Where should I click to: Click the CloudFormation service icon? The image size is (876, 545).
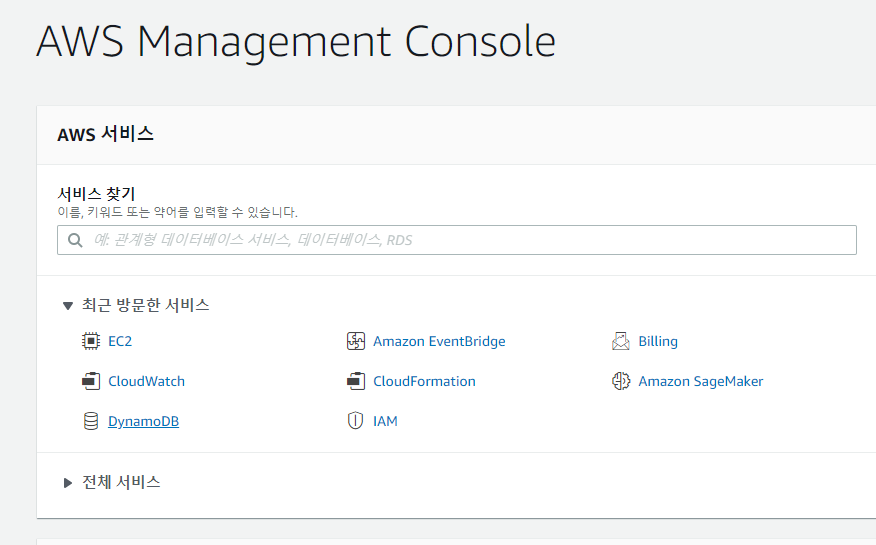point(356,381)
